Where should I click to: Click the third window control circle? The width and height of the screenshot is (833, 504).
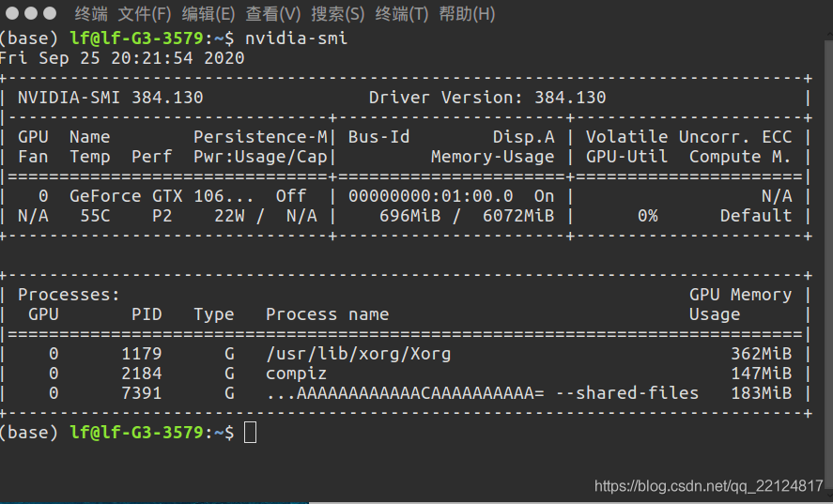tap(50, 13)
